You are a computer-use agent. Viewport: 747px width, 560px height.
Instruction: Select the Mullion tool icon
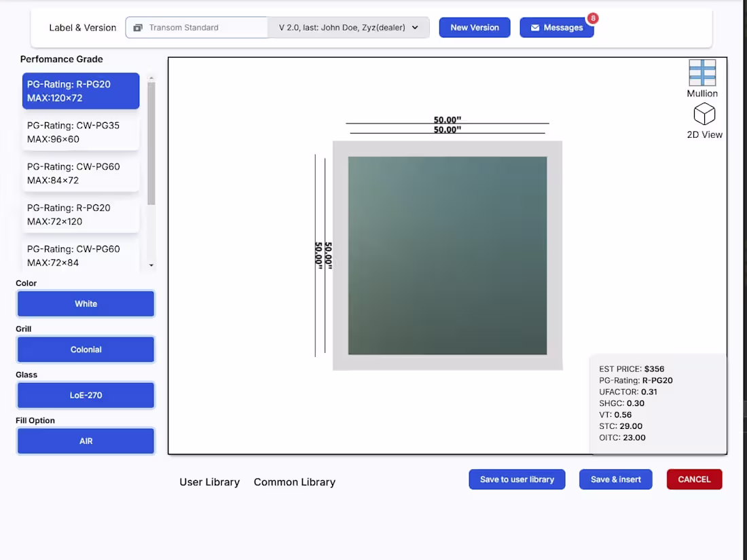[x=702, y=71]
